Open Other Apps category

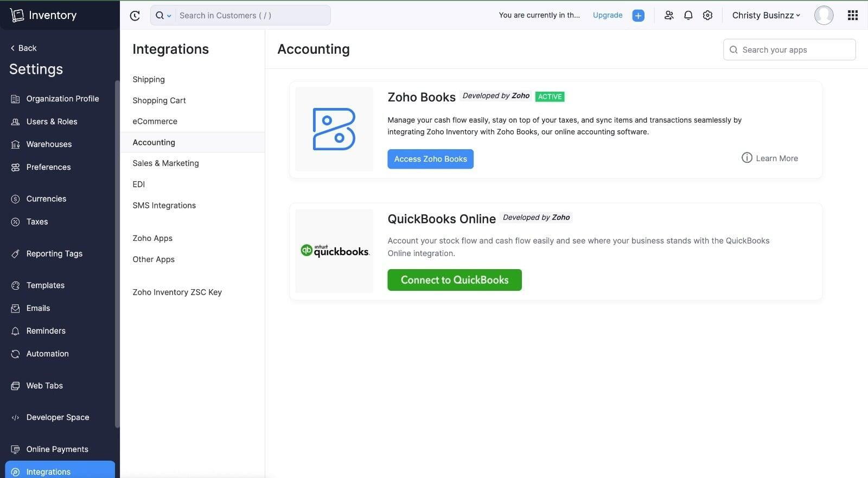(x=154, y=259)
